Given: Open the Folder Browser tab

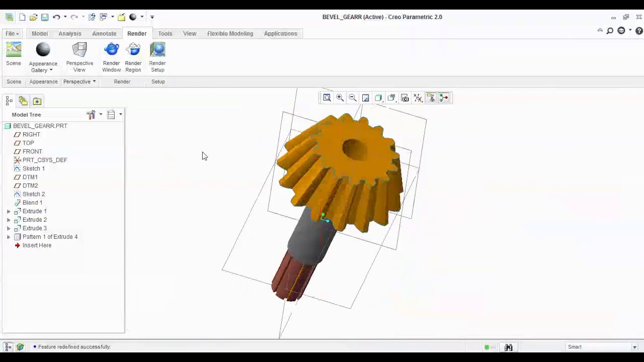Looking at the screenshot, I should point(23,101).
